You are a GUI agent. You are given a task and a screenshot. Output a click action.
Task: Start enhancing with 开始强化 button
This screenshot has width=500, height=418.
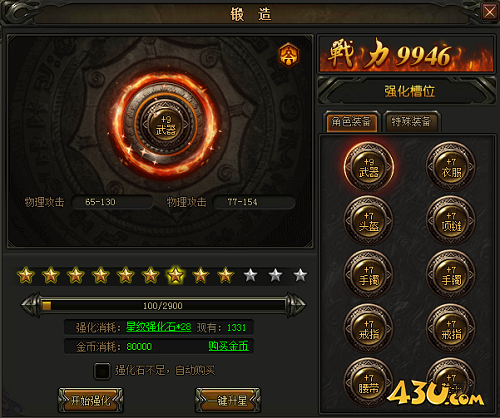91,400
